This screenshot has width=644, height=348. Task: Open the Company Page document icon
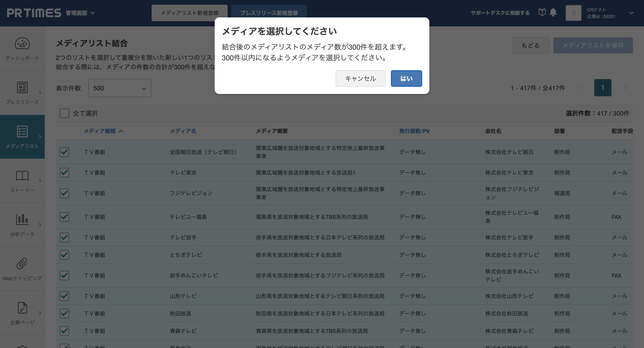(22, 308)
